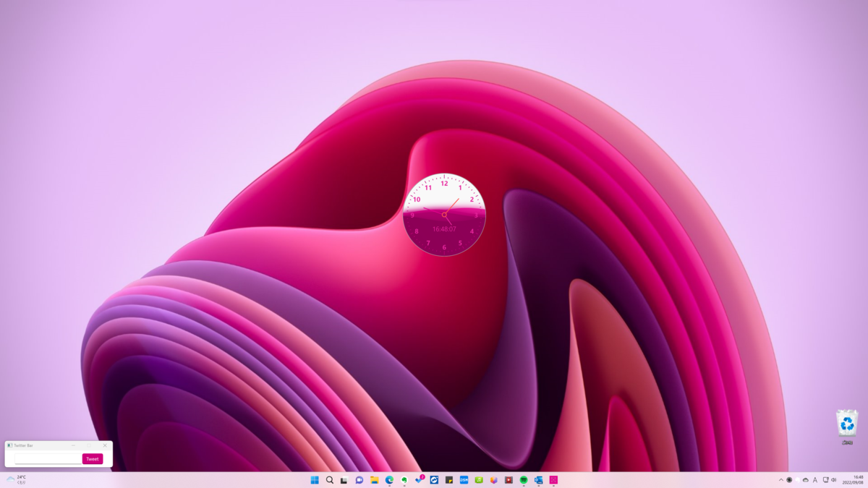Open taskbar Search
The height and width of the screenshot is (488, 868).
[x=330, y=480]
